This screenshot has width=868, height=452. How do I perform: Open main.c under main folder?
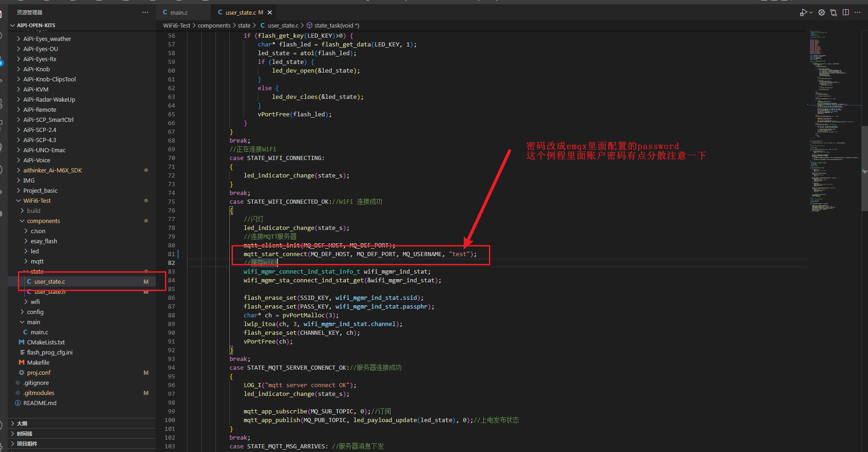[x=83, y=332]
